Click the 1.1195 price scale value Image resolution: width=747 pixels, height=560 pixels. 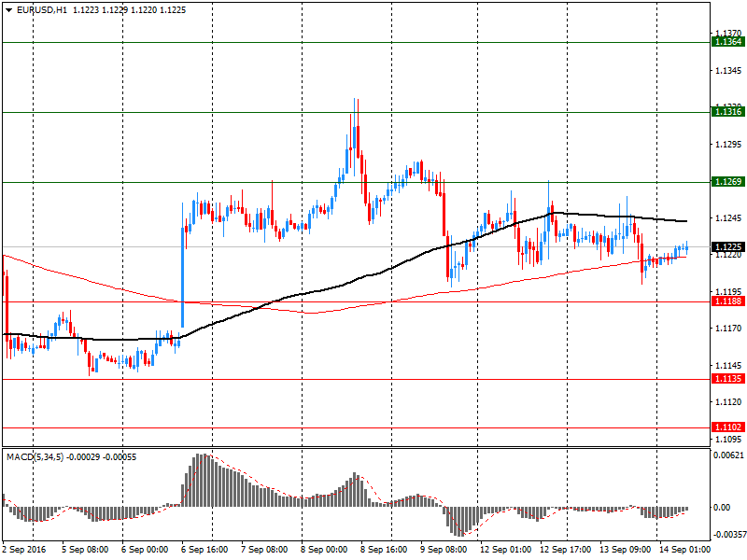(728, 291)
